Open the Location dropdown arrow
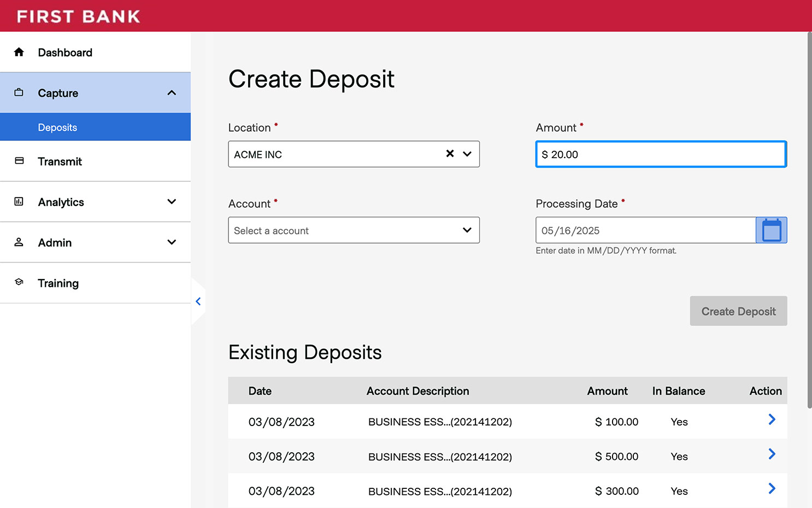Image resolution: width=812 pixels, height=508 pixels. (x=467, y=154)
